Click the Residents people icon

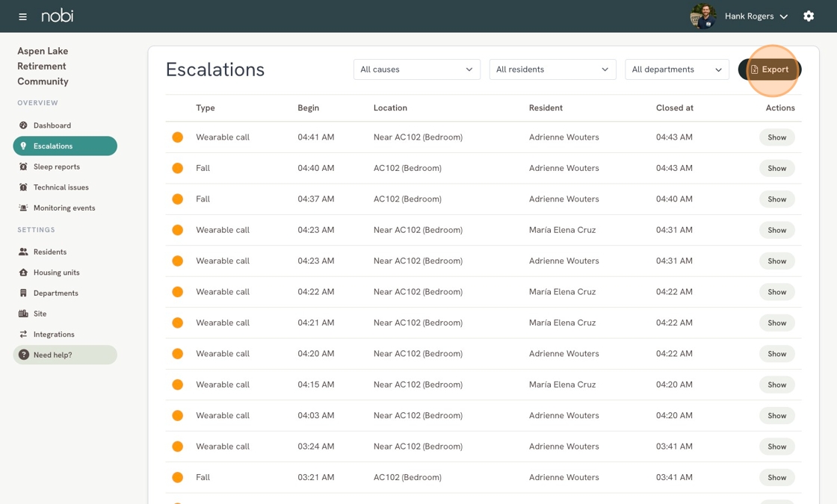[x=23, y=252]
